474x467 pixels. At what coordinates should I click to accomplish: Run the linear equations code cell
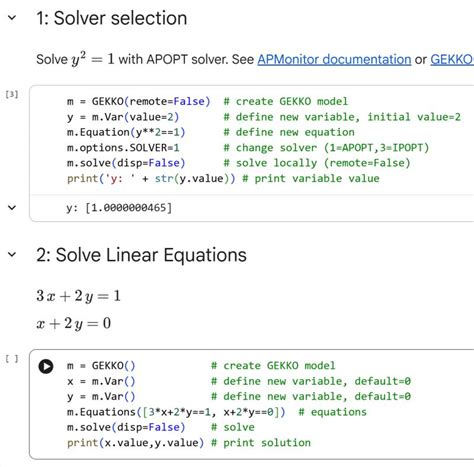coord(46,366)
